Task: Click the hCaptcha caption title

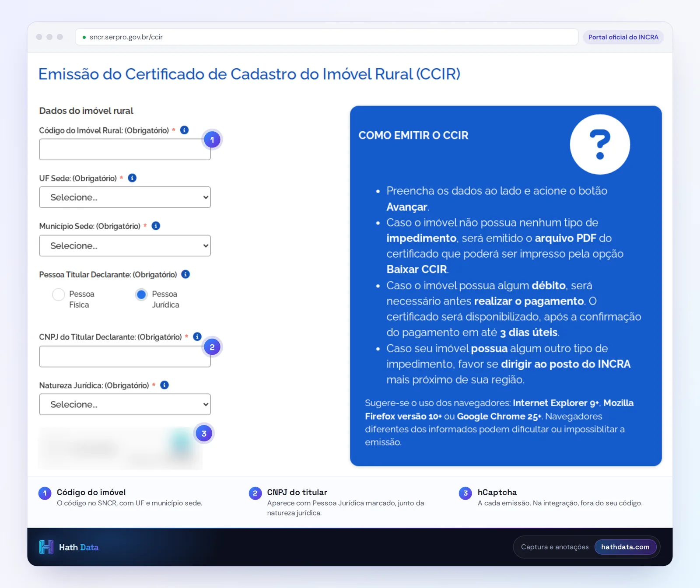Action: pos(497,492)
